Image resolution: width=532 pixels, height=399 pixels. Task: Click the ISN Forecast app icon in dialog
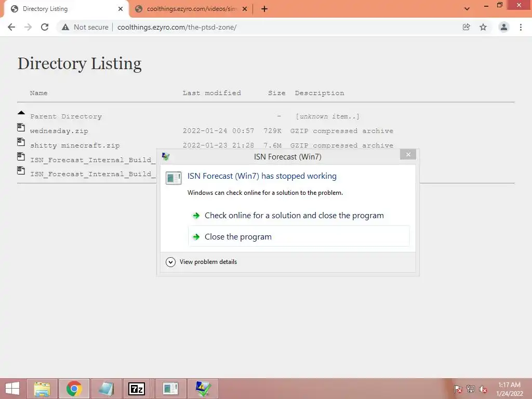coord(174,178)
